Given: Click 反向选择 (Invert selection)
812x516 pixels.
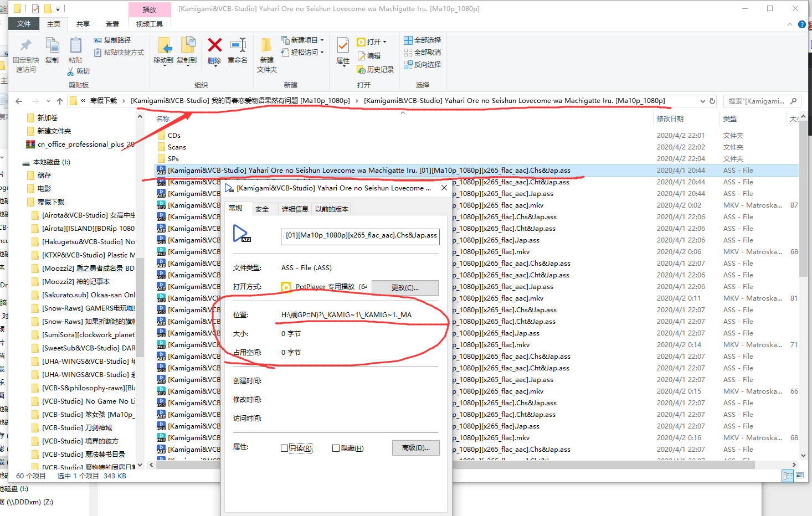Looking at the screenshot, I should pyautogui.click(x=423, y=64).
